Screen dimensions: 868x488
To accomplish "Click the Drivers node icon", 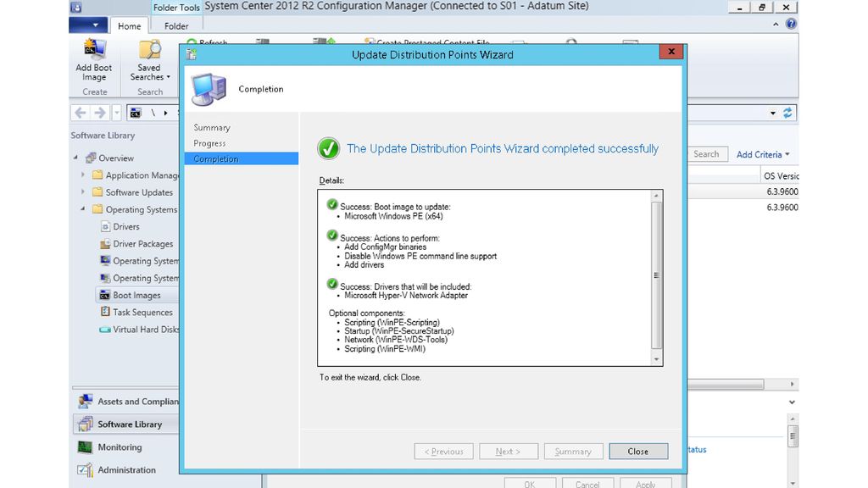I will (x=105, y=226).
